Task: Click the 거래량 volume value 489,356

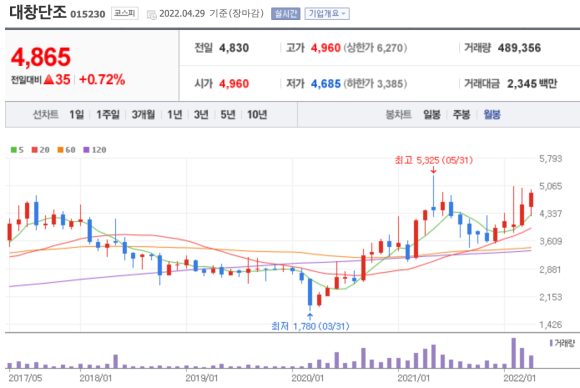Action: [x=519, y=48]
